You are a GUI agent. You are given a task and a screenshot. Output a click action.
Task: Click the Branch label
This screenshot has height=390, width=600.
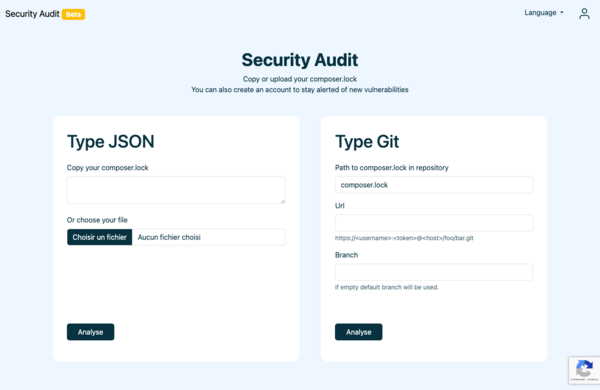[x=346, y=255]
